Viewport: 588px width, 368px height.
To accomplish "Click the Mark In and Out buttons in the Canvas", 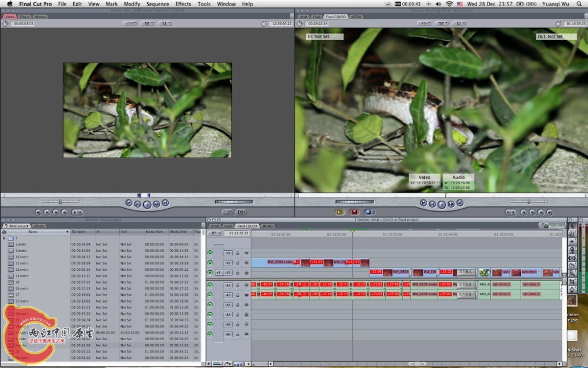I will coord(510,212).
